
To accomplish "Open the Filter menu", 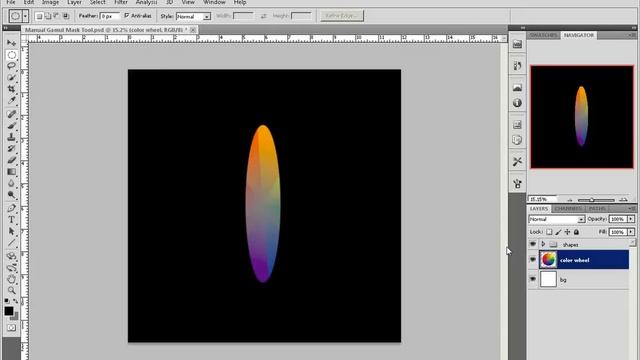I will (x=120, y=2).
